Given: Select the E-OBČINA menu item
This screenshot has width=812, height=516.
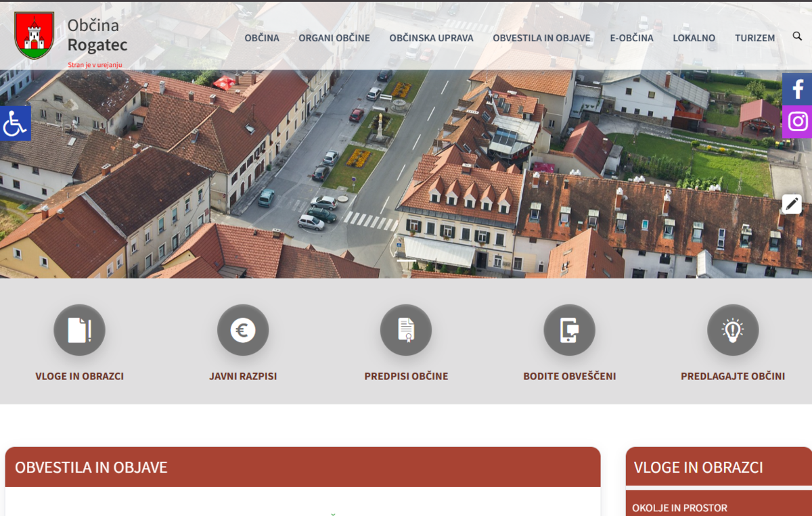Looking at the screenshot, I should click(x=631, y=38).
